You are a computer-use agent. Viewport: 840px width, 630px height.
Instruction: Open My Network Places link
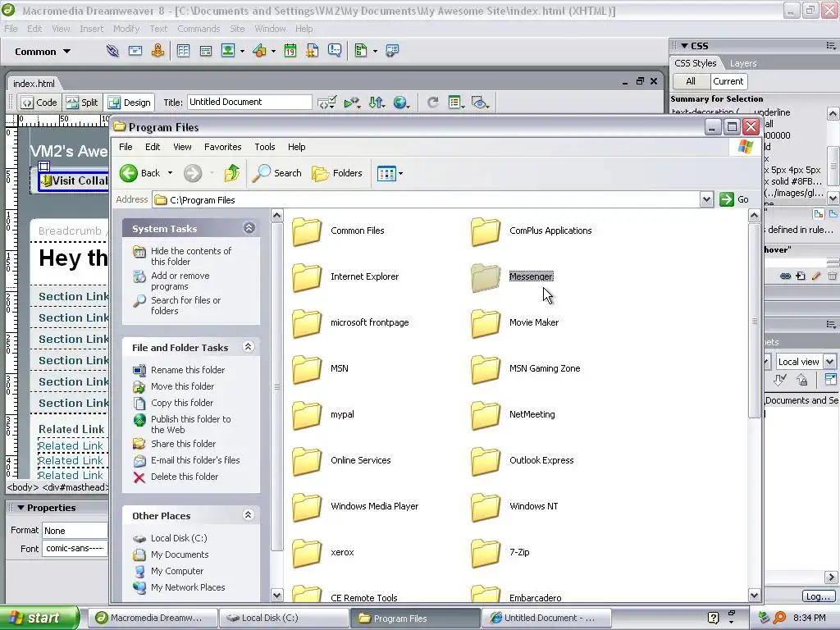tap(188, 587)
